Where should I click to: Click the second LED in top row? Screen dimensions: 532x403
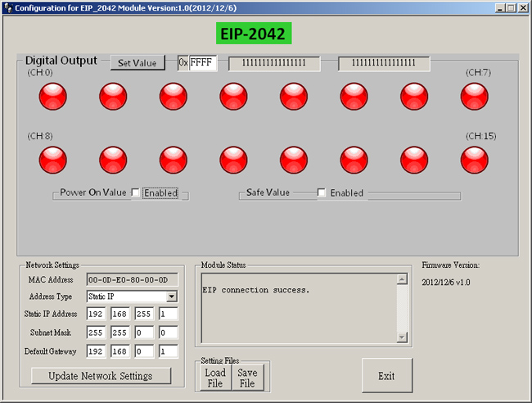click(x=114, y=97)
